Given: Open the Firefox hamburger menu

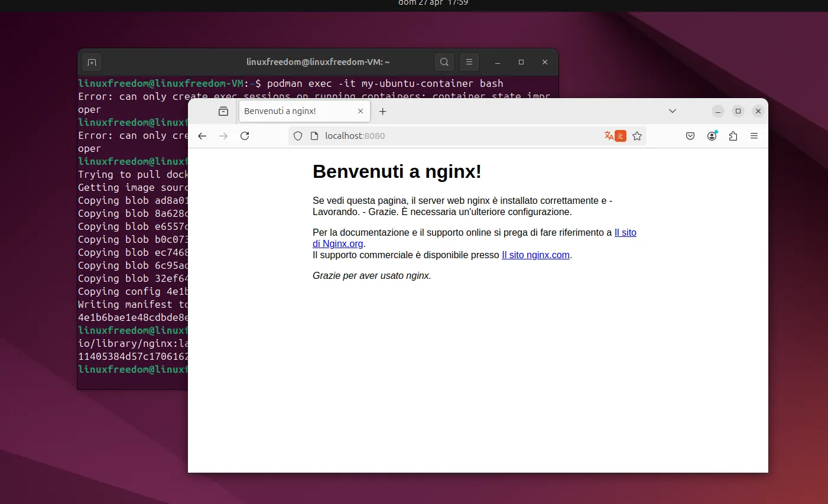Looking at the screenshot, I should point(754,135).
